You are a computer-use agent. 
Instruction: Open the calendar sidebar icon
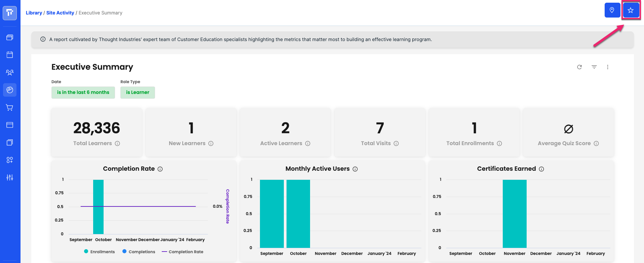click(x=10, y=55)
